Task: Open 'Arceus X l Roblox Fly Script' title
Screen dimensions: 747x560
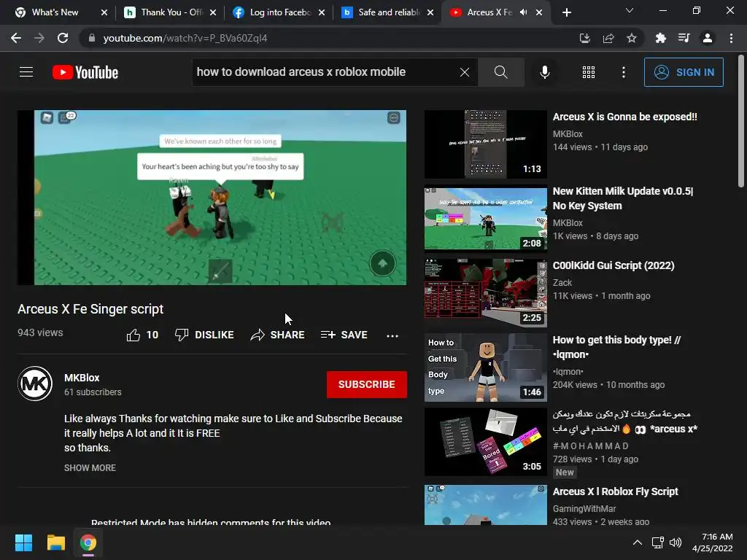Action: tap(615, 491)
